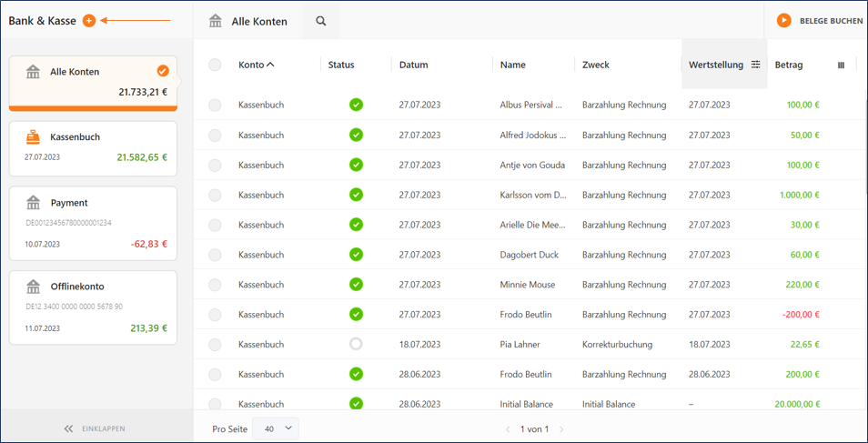Click green status check for Antje von Gouda
868x443 pixels.
(356, 165)
